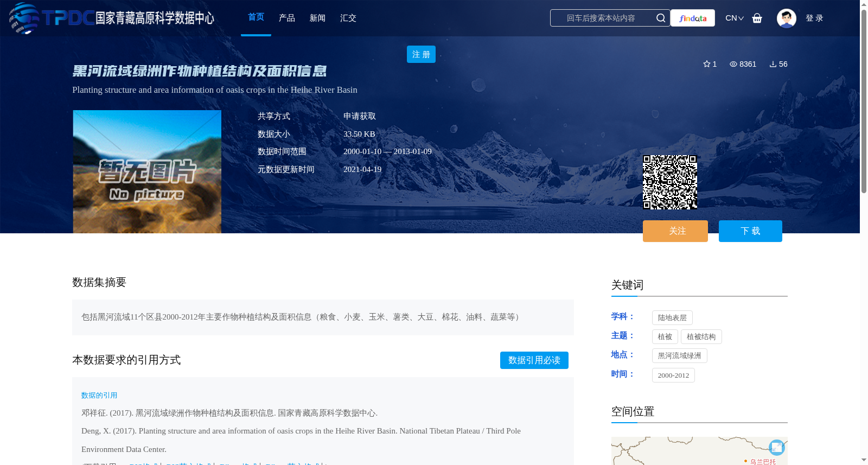868x465 pixels.
Task: Select the 黑河流域绿洲 location tag
Action: click(680, 355)
